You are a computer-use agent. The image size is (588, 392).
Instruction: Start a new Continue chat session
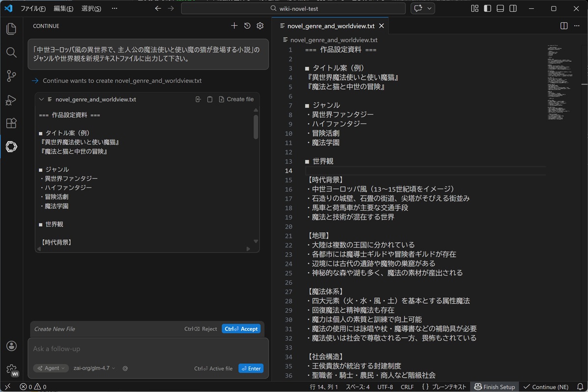234,26
